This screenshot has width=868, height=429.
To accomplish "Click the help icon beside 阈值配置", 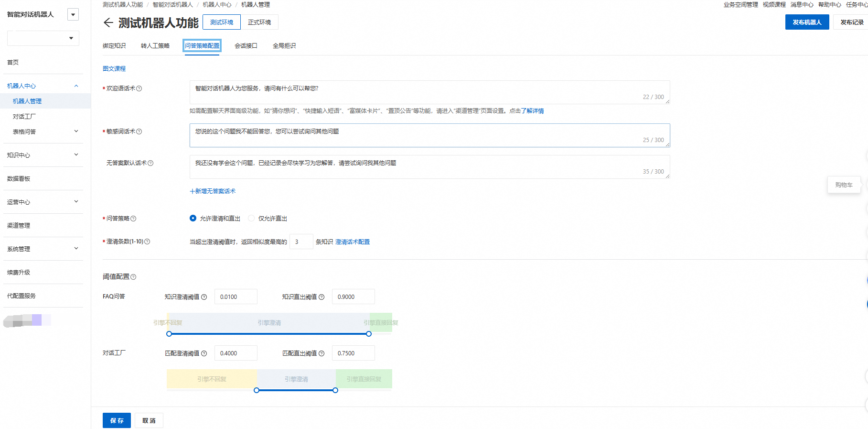I will 133,277.
